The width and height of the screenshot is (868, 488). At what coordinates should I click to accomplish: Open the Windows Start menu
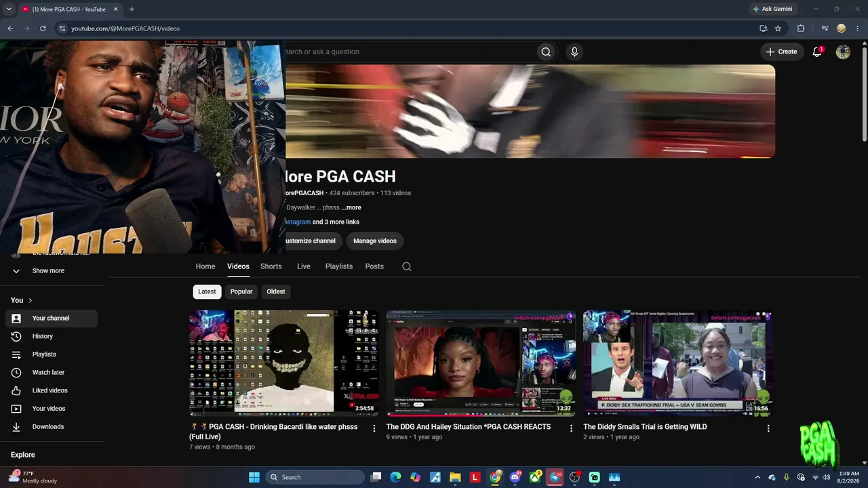254,477
